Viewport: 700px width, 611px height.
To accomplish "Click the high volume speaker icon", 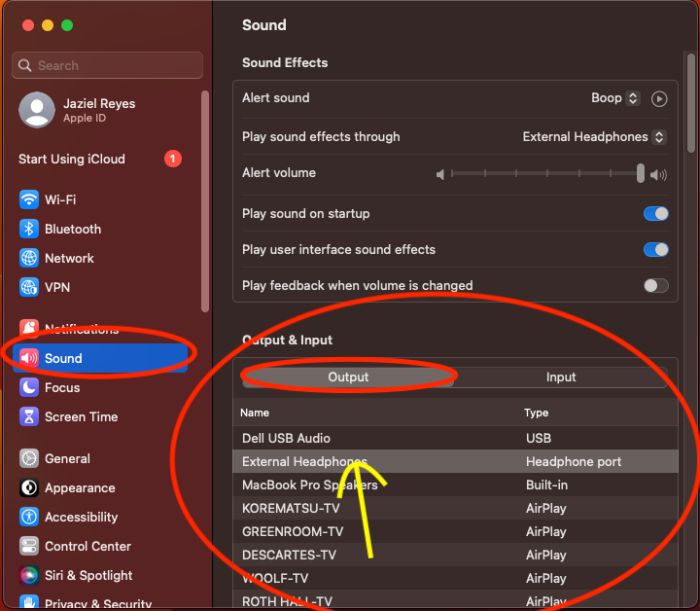I will point(658,174).
